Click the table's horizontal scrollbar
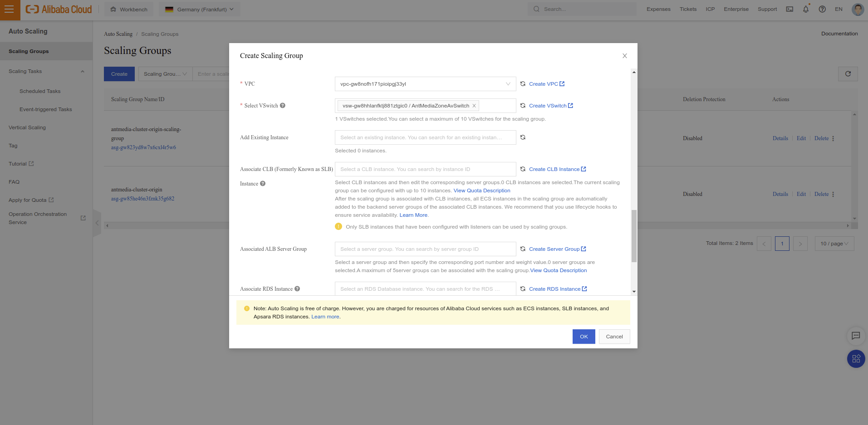The image size is (868, 425). (x=477, y=225)
